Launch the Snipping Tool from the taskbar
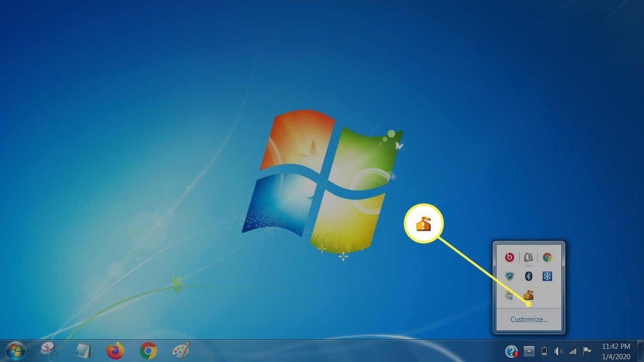 coord(50,351)
